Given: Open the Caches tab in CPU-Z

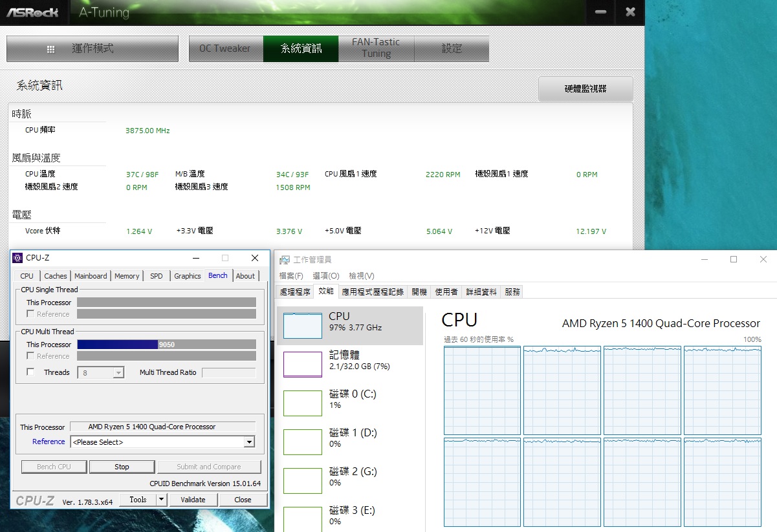Looking at the screenshot, I should (55, 276).
